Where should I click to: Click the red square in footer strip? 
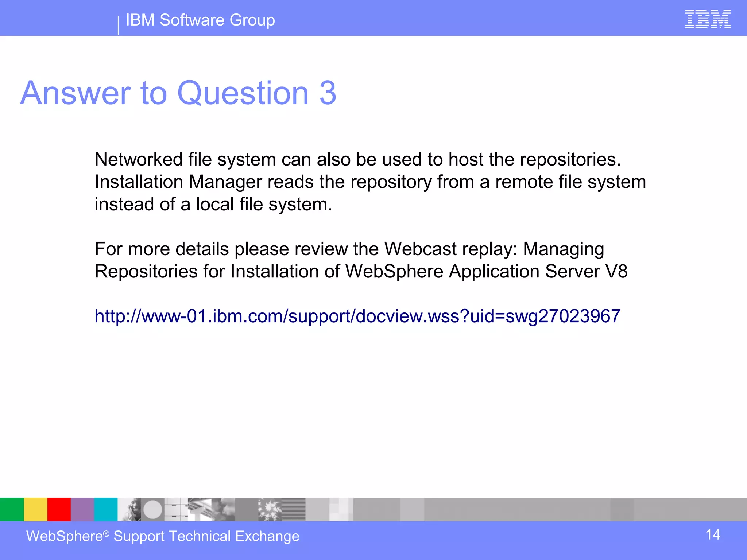(59, 509)
